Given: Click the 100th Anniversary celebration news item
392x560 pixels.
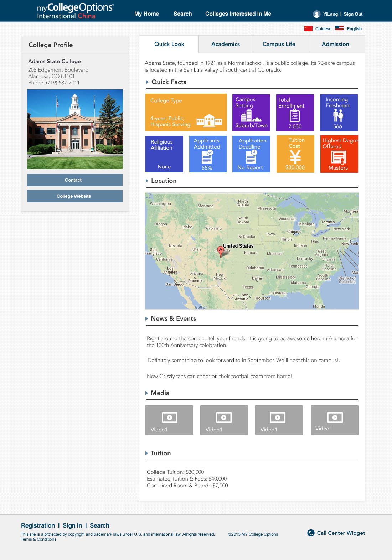Looking at the screenshot, I should click(252, 342).
